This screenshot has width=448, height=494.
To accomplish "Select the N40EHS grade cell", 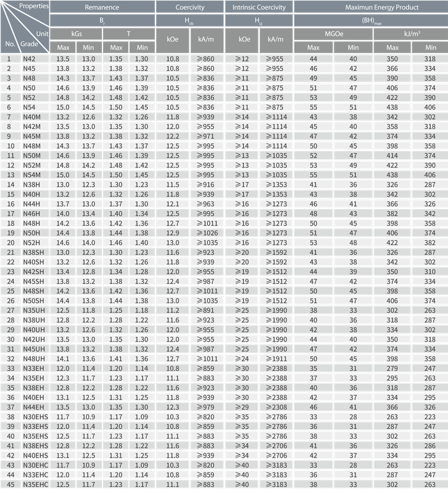I will (35, 455).
